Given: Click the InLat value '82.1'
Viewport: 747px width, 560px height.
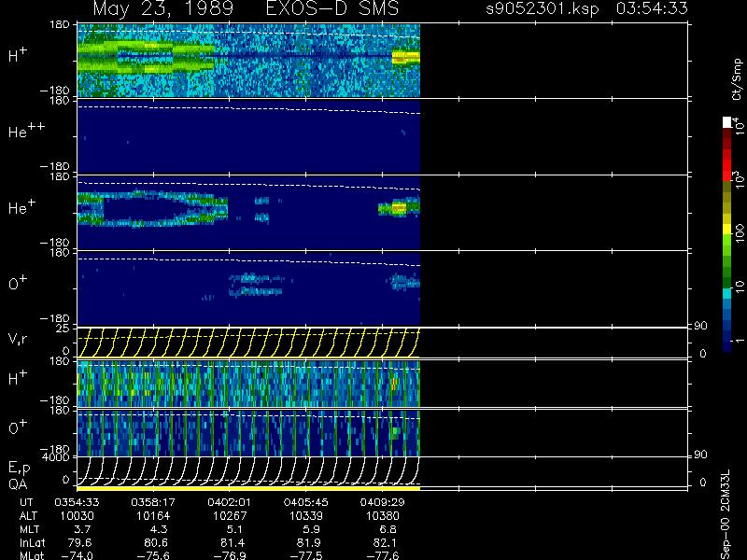Looking at the screenshot, I should 385,542.
